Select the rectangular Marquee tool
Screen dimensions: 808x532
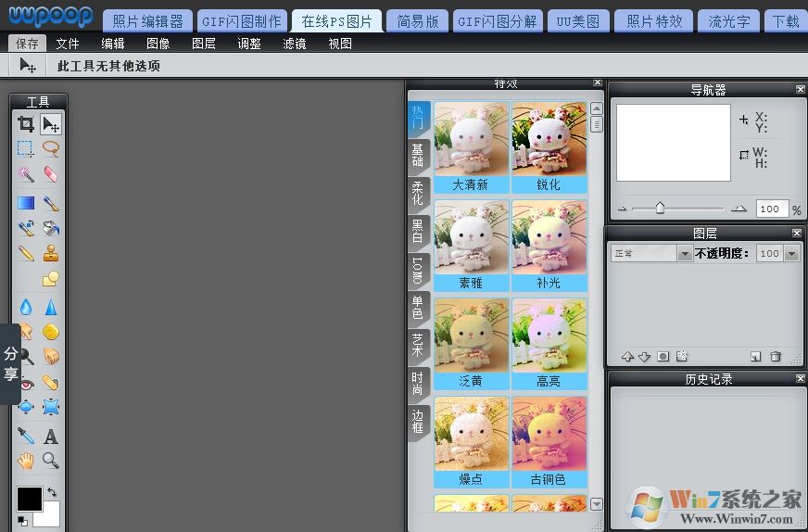pyautogui.click(x=26, y=149)
